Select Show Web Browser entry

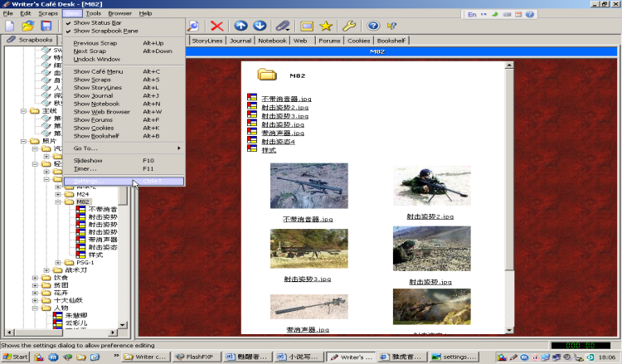pos(124,112)
